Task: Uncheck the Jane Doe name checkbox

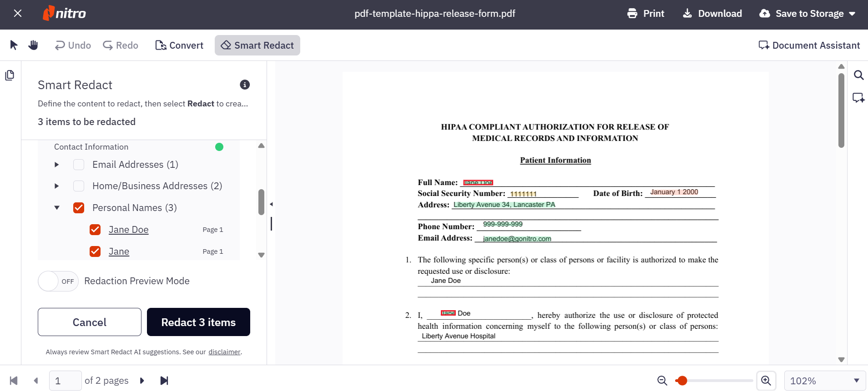Action: point(95,230)
